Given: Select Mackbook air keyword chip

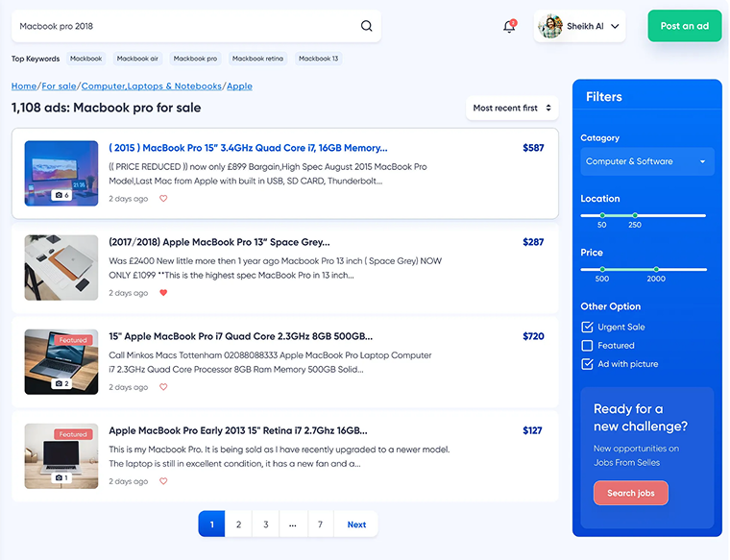Looking at the screenshot, I should coord(137,59).
